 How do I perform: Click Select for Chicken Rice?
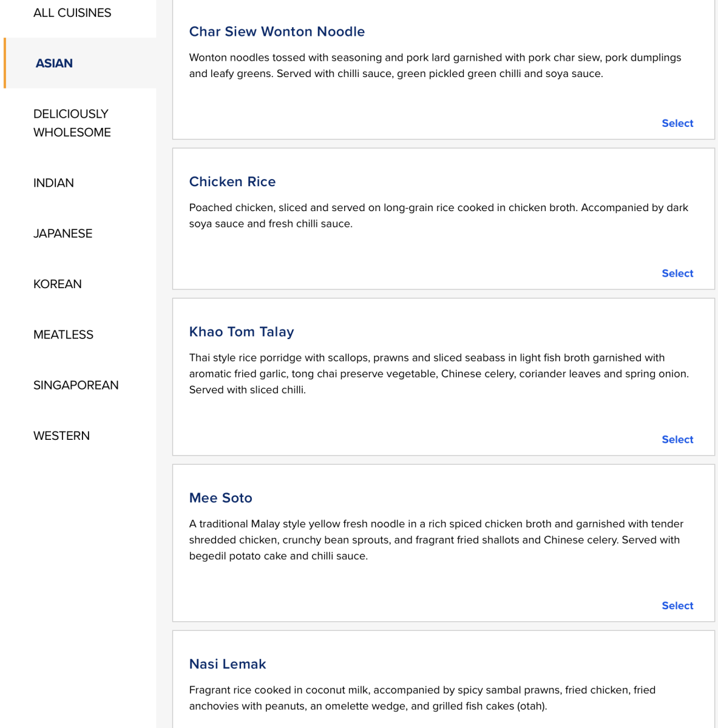click(x=677, y=274)
